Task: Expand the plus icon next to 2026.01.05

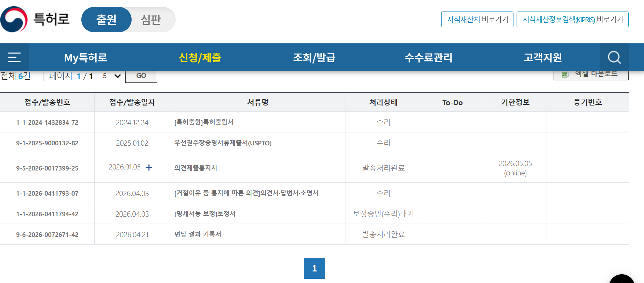Action: click(x=149, y=167)
